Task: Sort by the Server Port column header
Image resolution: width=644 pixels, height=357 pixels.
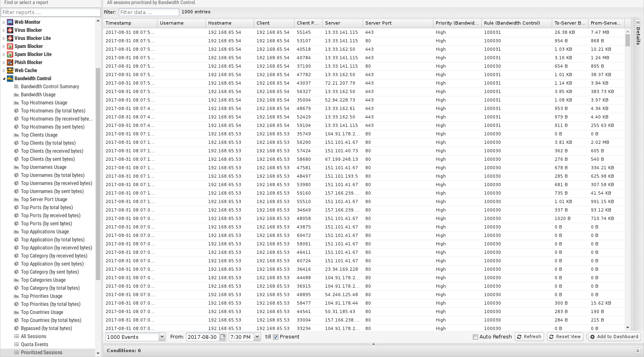Action: tap(397, 23)
